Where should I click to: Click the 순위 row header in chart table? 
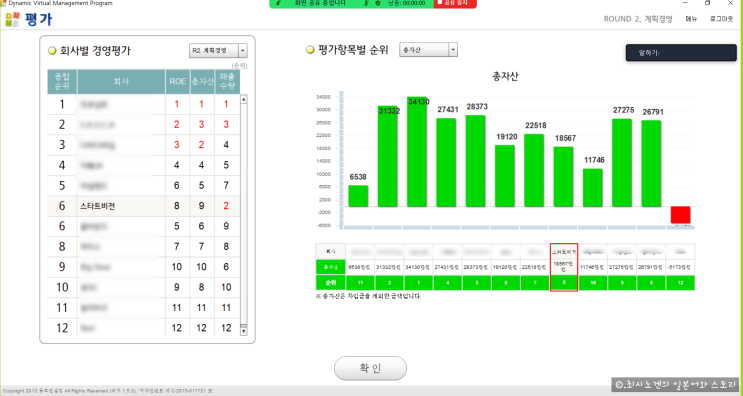[331, 283]
